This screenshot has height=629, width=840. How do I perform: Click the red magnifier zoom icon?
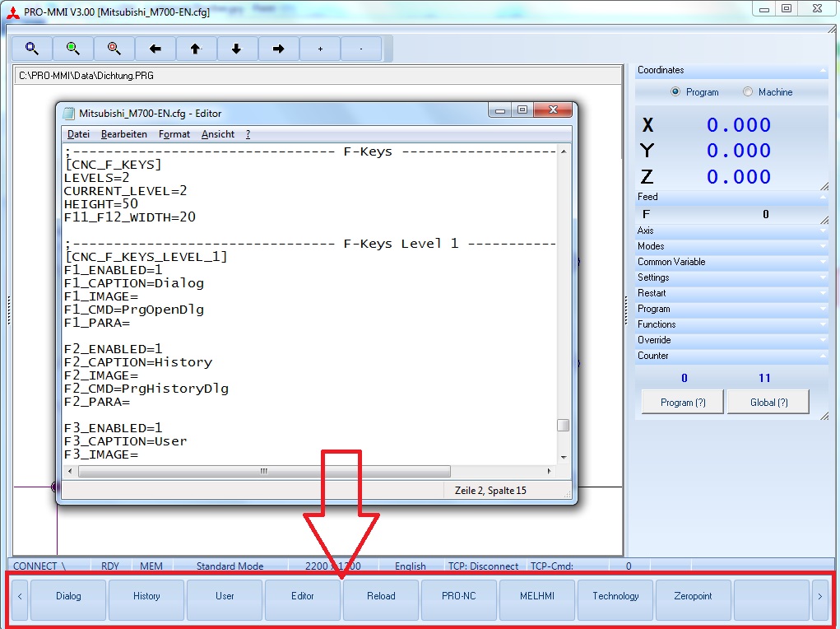point(114,49)
